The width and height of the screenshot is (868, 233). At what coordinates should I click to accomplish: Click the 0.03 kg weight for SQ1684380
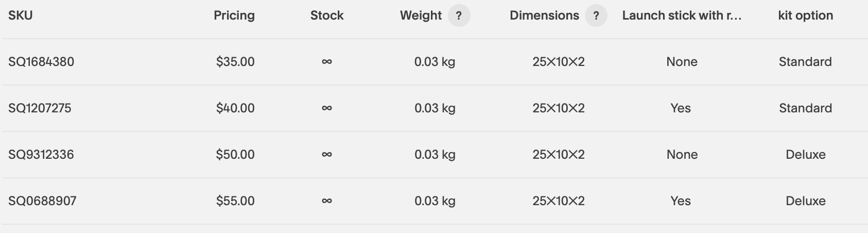pyautogui.click(x=435, y=62)
